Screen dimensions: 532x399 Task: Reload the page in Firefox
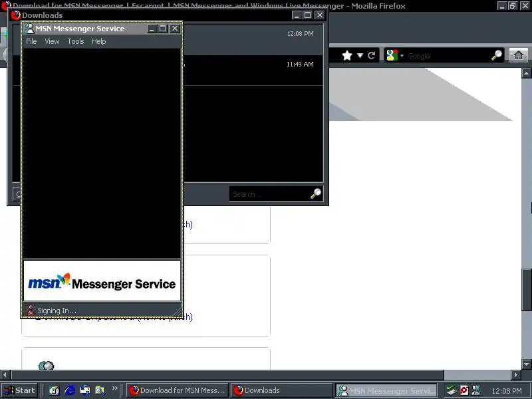click(372, 55)
